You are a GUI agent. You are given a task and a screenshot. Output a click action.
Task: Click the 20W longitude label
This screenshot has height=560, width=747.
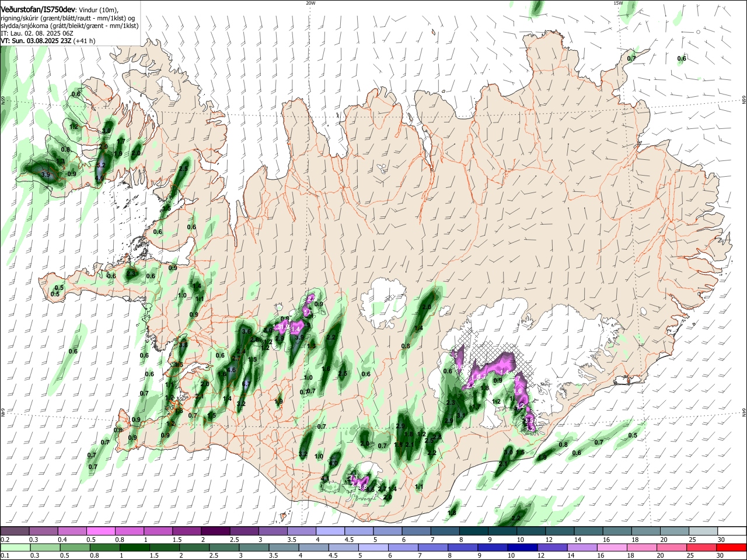[x=310, y=3]
